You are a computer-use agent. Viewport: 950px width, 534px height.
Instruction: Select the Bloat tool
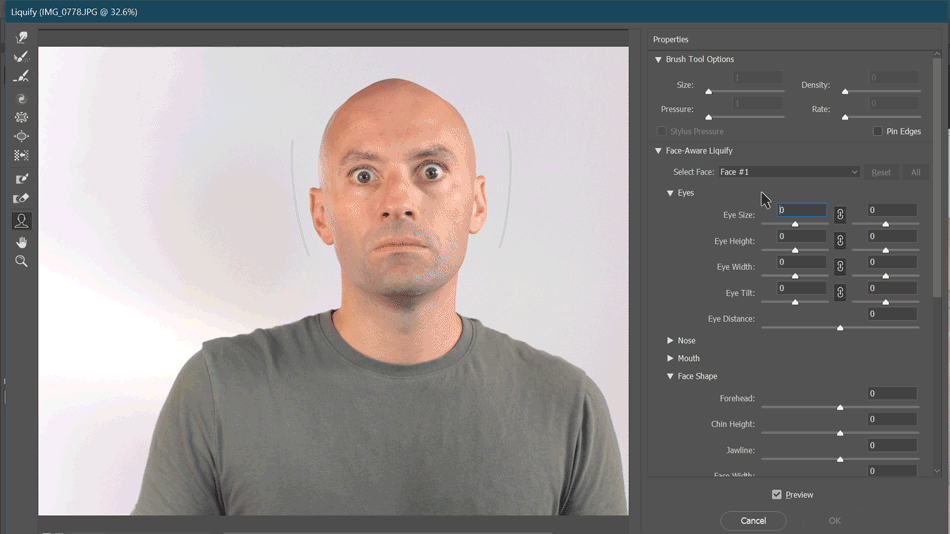tap(21, 136)
